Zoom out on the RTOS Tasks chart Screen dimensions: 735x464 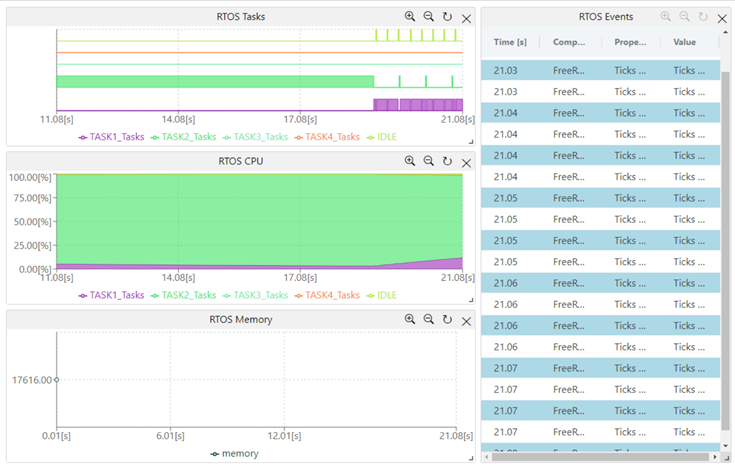pyautogui.click(x=429, y=17)
